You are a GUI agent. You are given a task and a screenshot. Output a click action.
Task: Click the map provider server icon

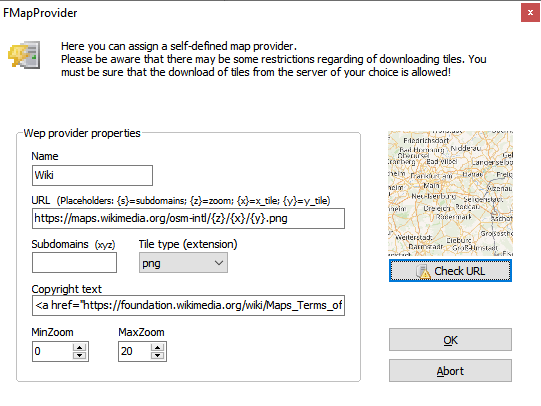point(24,55)
